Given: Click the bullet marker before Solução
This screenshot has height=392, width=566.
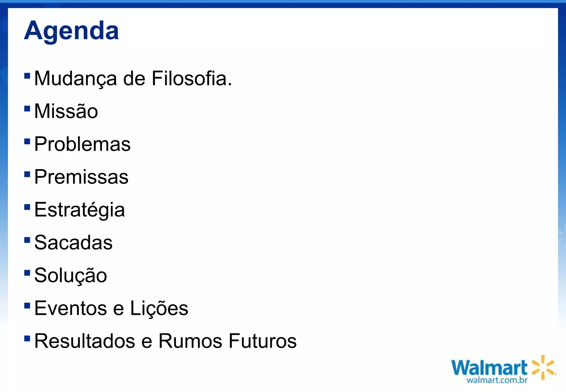Looking at the screenshot, I should pos(27,273).
